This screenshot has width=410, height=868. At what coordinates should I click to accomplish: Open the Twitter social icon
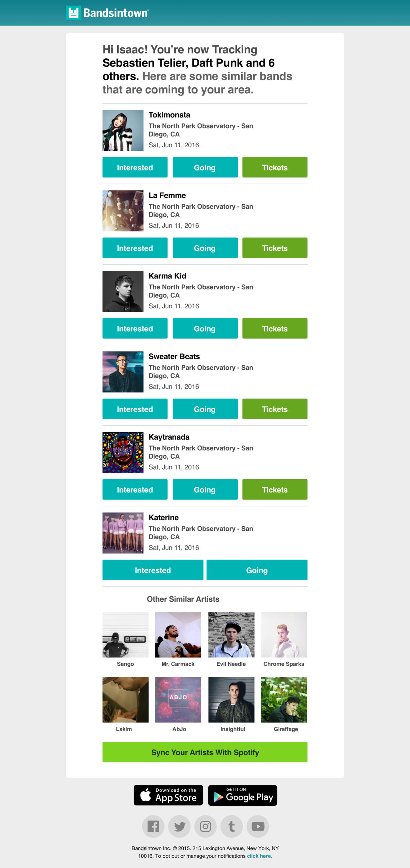coord(179,826)
